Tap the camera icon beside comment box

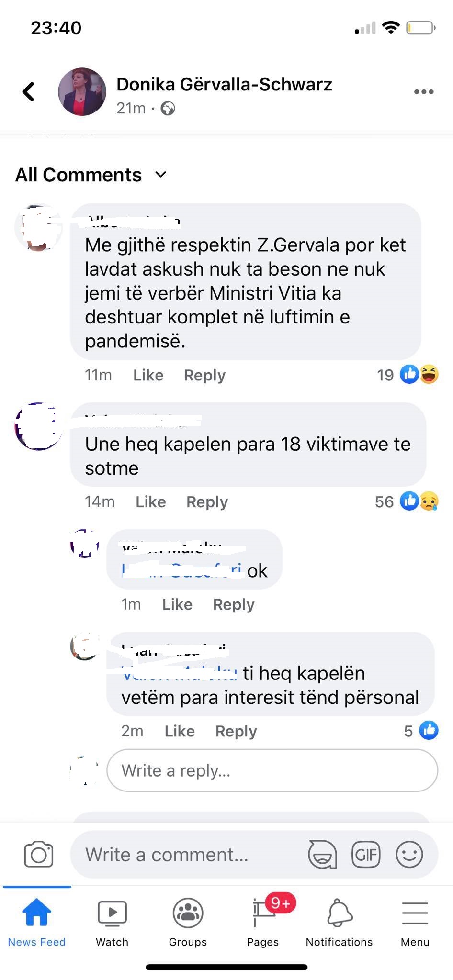(x=39, y=855)
